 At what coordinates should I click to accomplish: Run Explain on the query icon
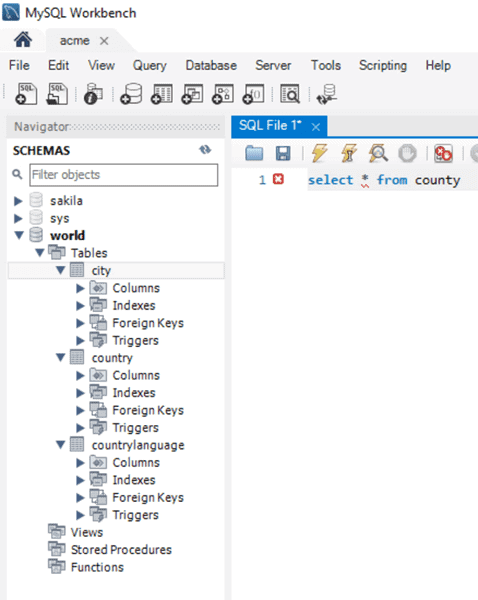378,153
